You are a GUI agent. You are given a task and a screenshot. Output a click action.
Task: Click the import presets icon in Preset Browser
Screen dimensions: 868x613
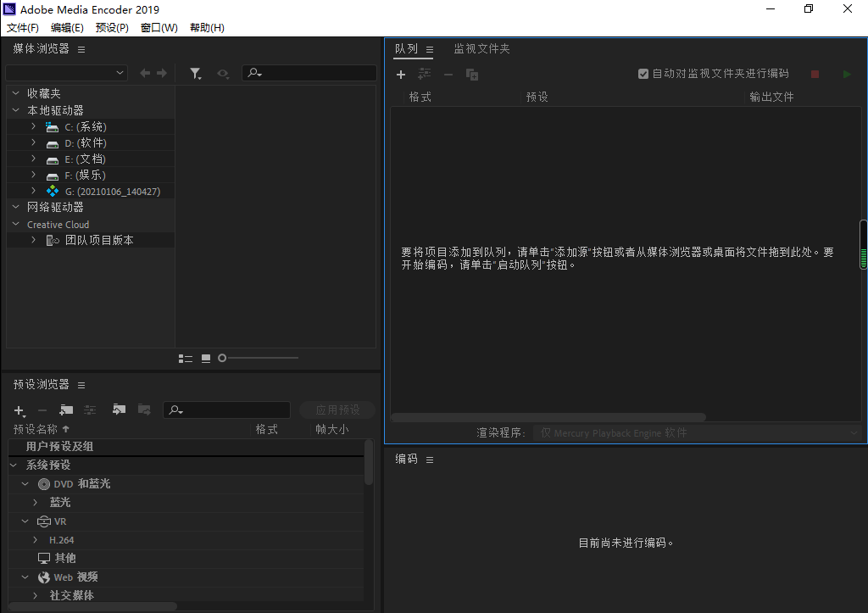120,410
